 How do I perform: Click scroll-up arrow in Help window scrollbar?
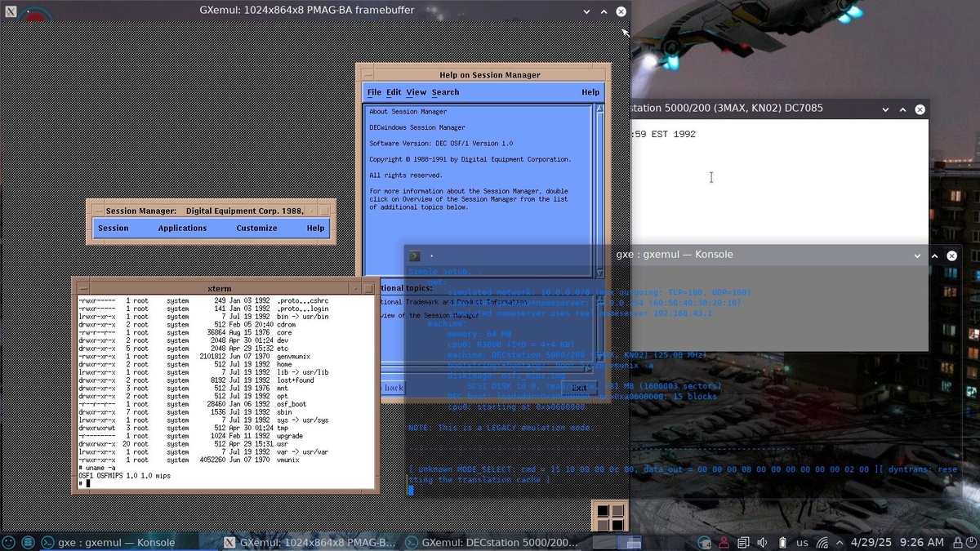click(x=599, y=109)
